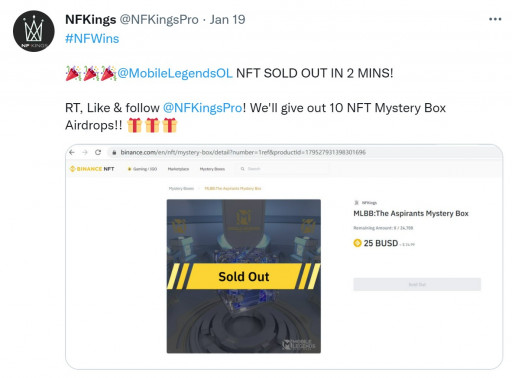
Task: Open the Jan 19 tweet timestamp
Action: pyautogui.click(x=228, y=19)
